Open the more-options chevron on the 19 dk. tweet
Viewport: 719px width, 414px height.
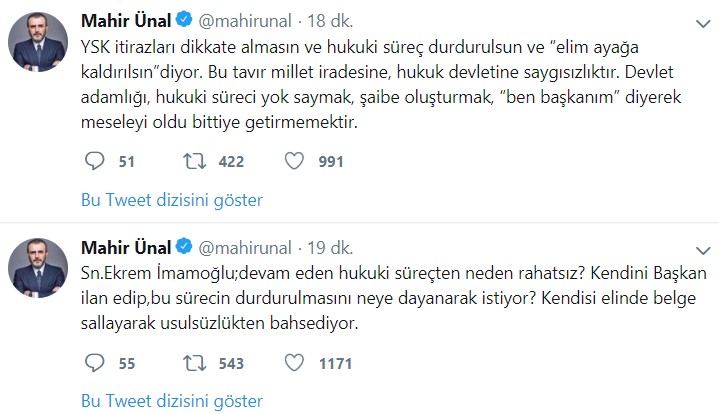tap(695, 247)
